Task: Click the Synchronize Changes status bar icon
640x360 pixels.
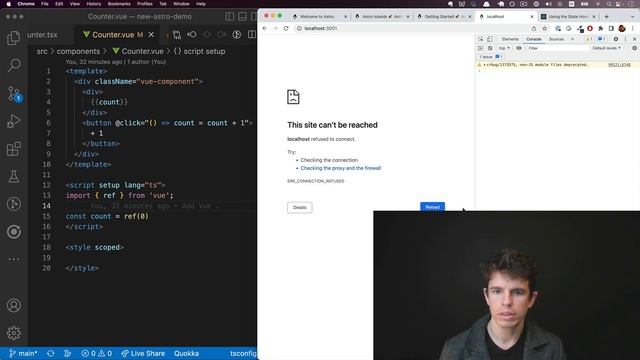Action: pos(51,353)
